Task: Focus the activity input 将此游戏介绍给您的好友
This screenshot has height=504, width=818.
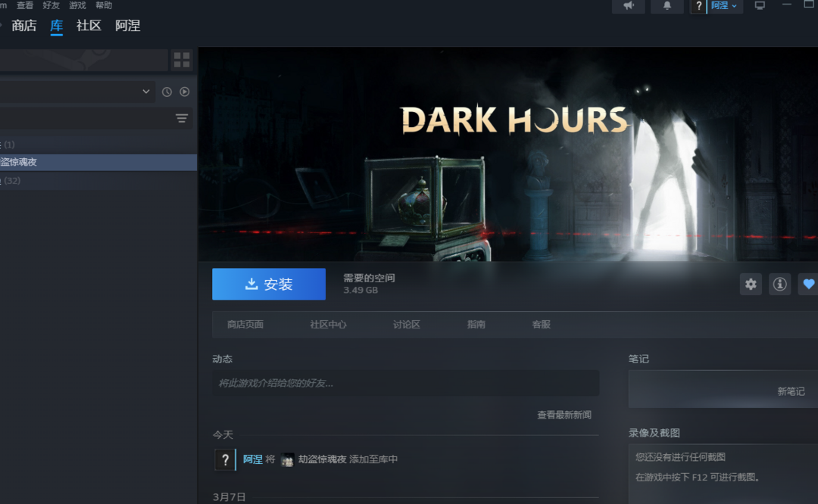Action: tap(405, 383)
